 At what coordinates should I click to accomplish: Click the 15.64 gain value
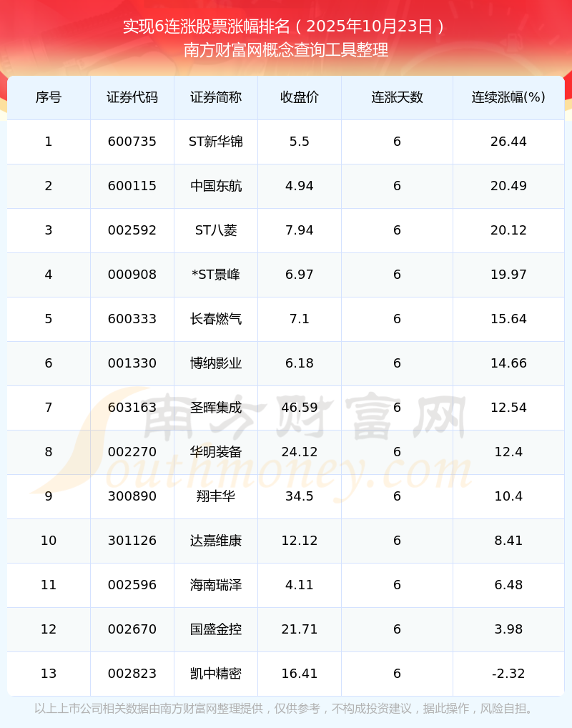tap(508, 319)
